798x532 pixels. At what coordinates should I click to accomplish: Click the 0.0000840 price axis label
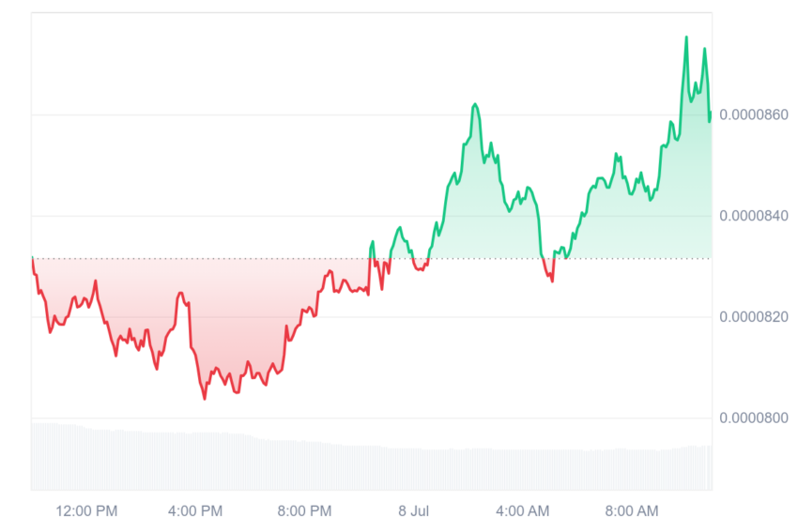(753, 216)
